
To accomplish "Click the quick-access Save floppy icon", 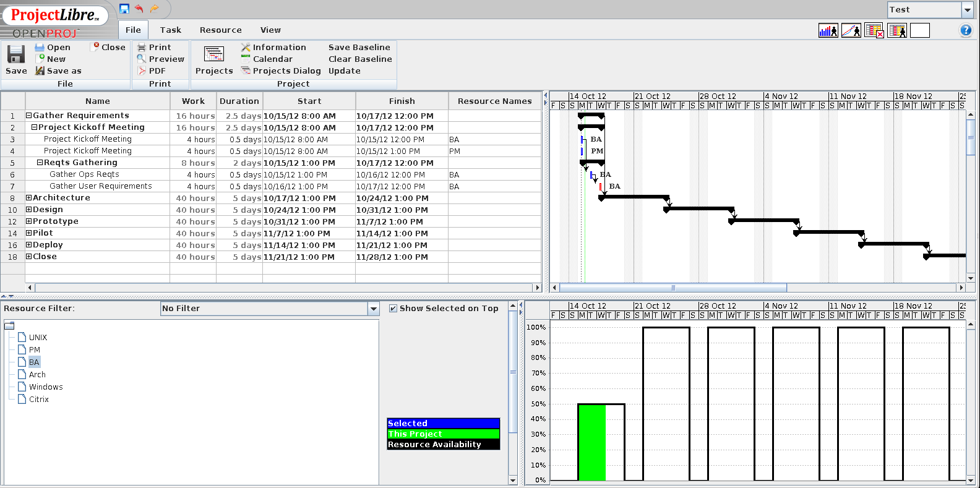I will click(124, 9).
